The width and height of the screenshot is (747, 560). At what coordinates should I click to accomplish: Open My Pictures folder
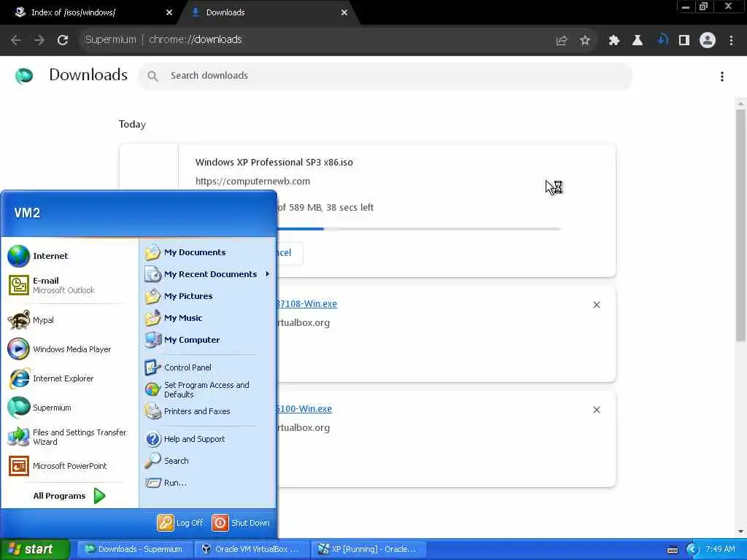click(179, 296)
